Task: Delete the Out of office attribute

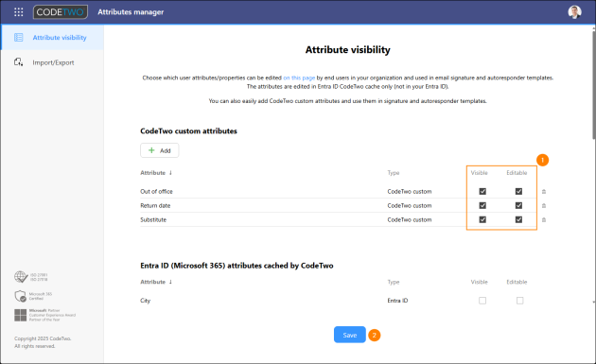Action: coord(544,192)
